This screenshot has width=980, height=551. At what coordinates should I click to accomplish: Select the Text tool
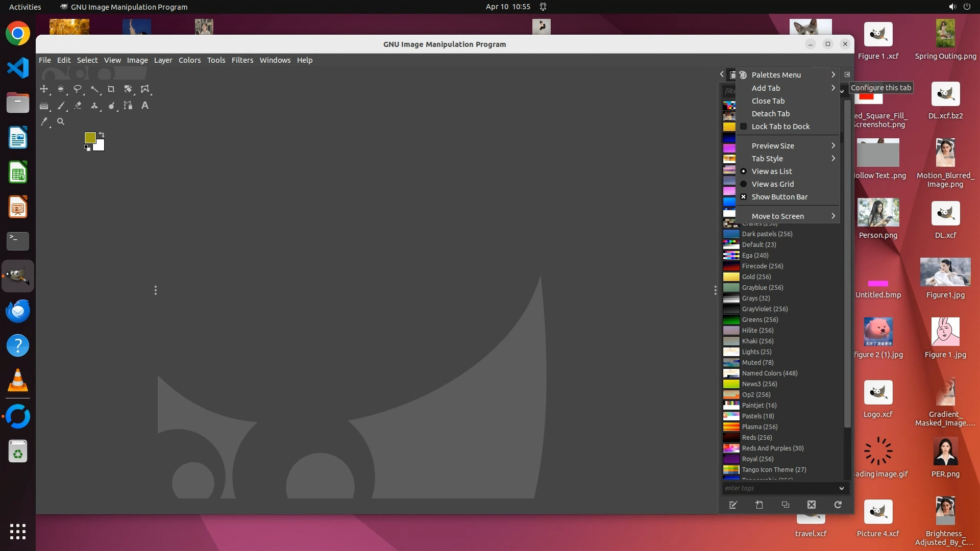(x=145, y=106)
